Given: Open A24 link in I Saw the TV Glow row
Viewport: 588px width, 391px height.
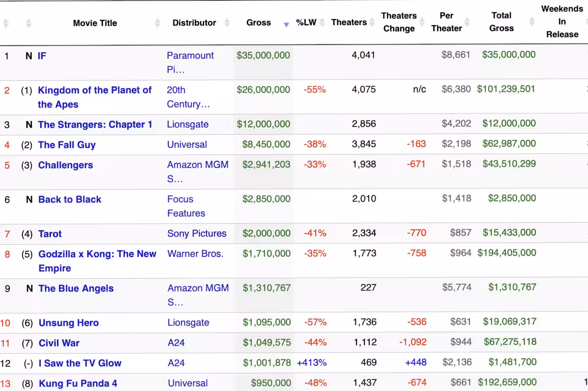Looking at the screenshot, I should [x=176, y=363].
